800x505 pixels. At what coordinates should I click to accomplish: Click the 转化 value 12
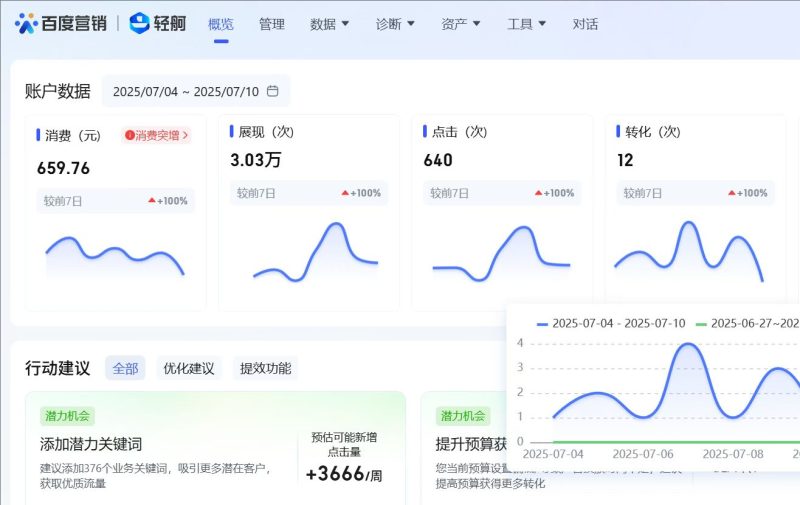[x=625, y=160]
